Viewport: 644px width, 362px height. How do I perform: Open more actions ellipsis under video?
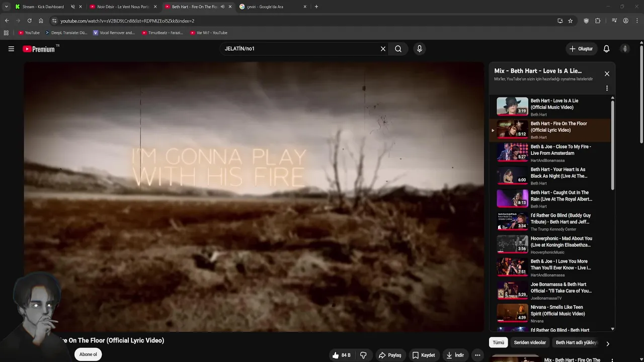pos(477,355)
